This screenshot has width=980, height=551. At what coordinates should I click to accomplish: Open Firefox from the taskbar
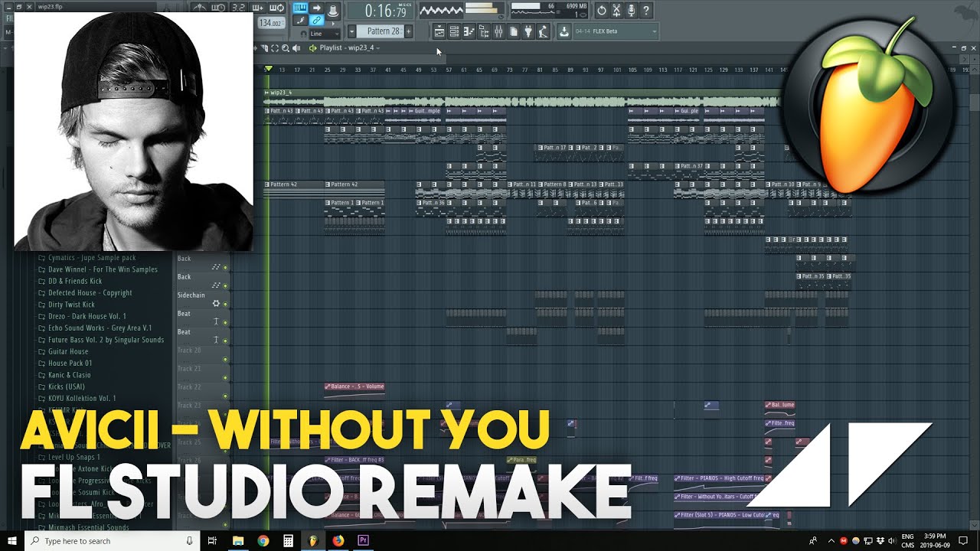coord(338,541)
